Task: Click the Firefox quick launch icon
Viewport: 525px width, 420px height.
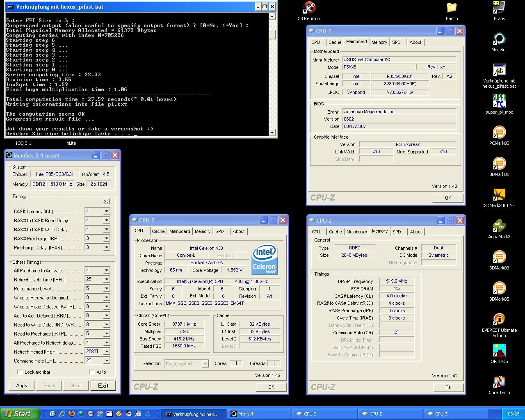Action: point(72,414)
